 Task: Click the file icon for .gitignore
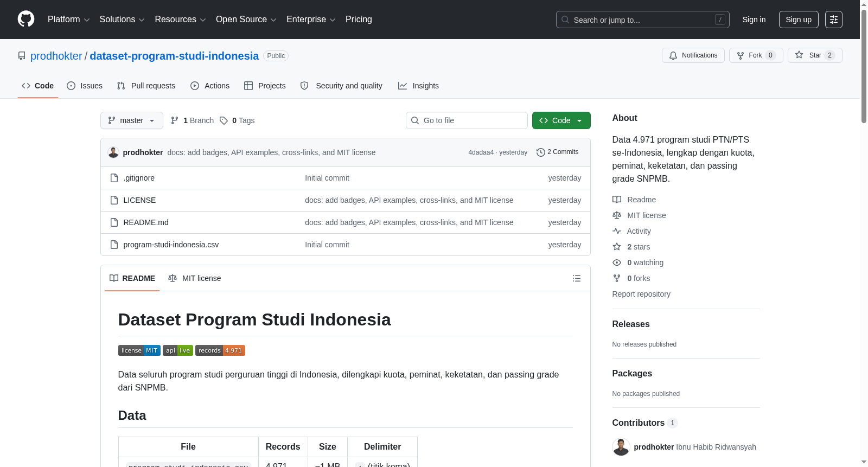[114, 178]
